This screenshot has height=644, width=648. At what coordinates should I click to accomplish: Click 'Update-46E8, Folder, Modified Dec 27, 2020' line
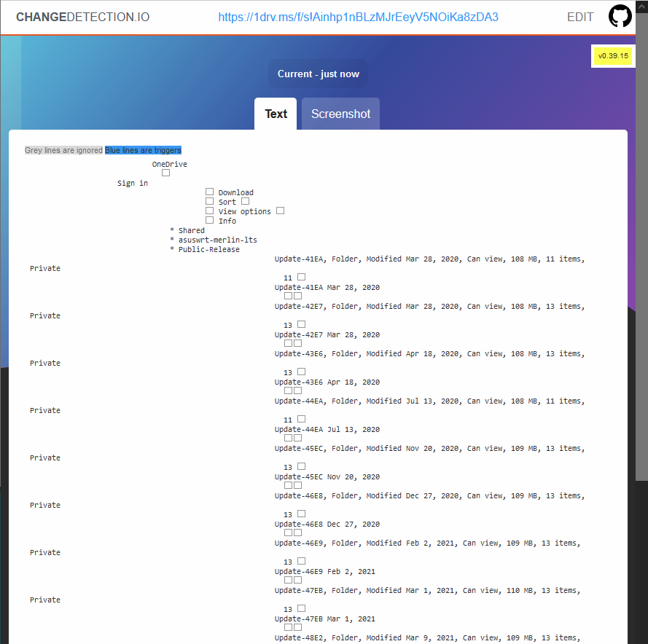tap(429, 495)
